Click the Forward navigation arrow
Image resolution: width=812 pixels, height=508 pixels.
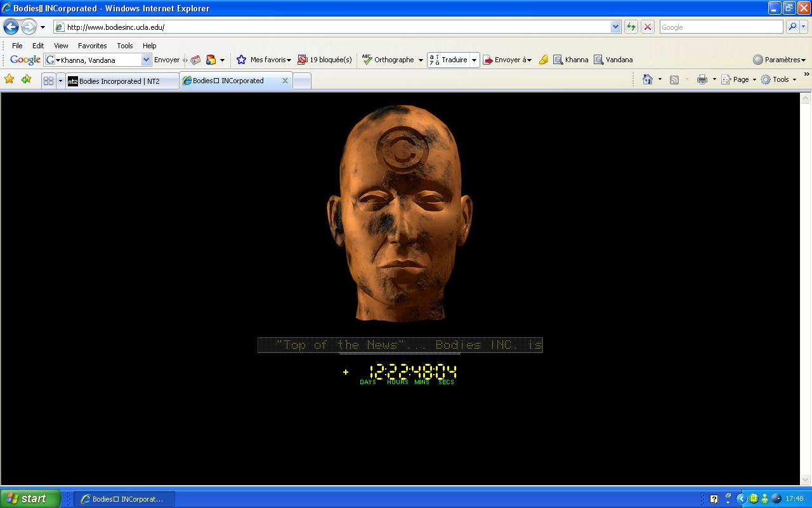pos(29,27)
